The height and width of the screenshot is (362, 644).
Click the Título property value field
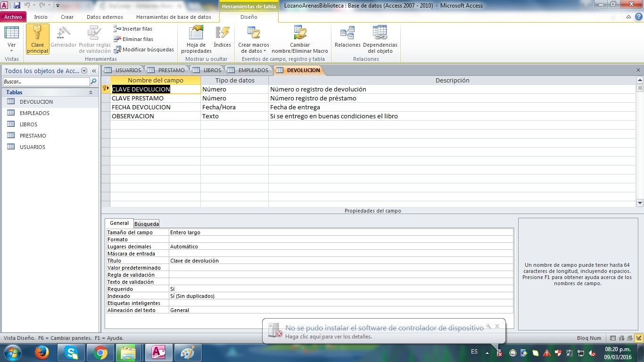[340, 261]
